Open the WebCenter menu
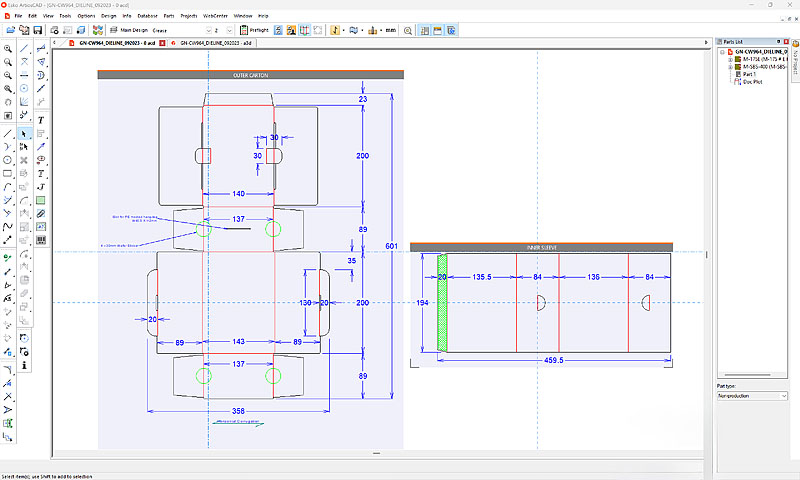Screen dimensions: 800x480 point(215,16)
